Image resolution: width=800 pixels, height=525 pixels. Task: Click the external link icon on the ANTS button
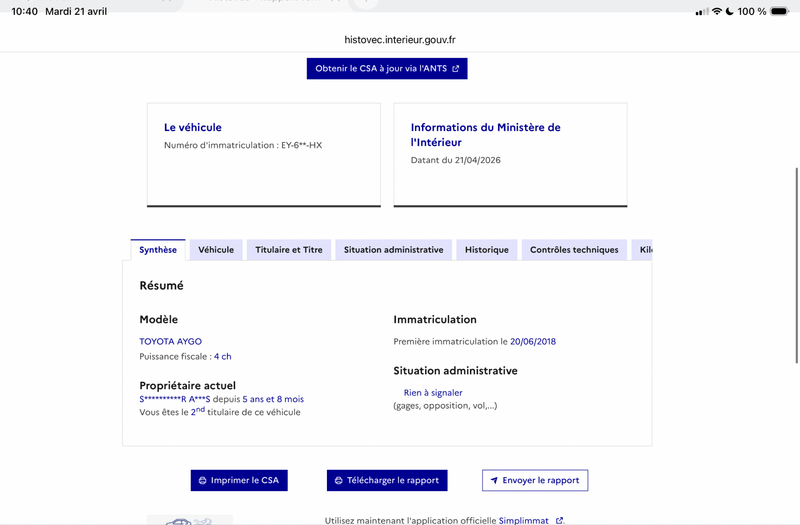click(456, 68)
